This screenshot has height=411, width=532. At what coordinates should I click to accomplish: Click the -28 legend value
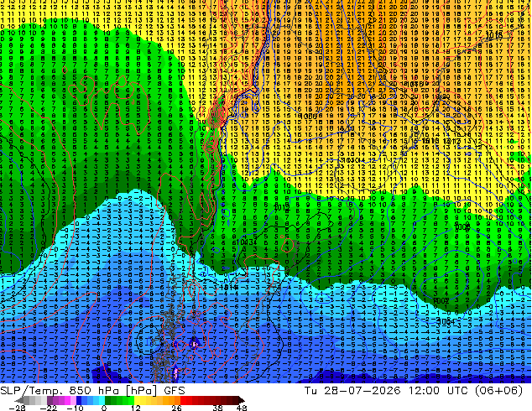(17, 408)
